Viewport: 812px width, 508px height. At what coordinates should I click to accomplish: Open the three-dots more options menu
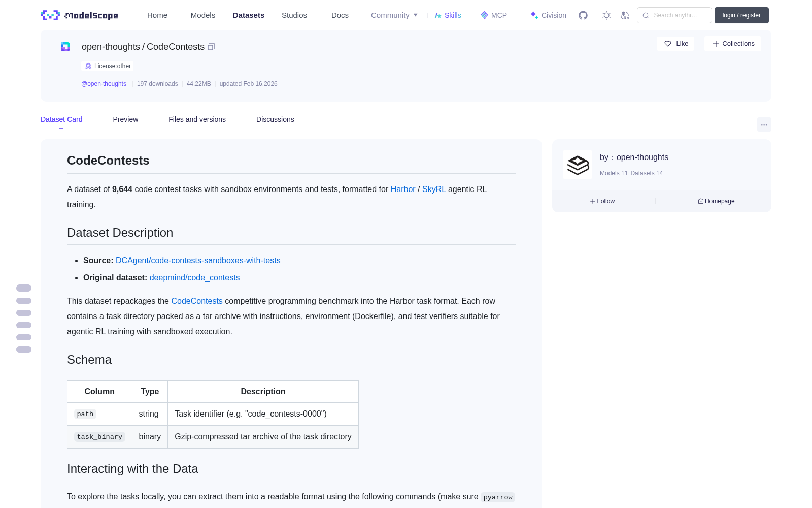coord(764,124)
